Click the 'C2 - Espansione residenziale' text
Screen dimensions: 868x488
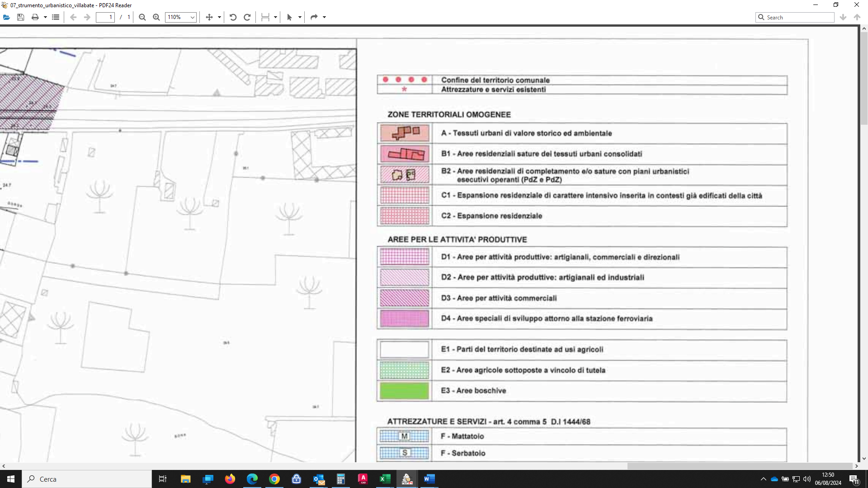click(491, 216)
